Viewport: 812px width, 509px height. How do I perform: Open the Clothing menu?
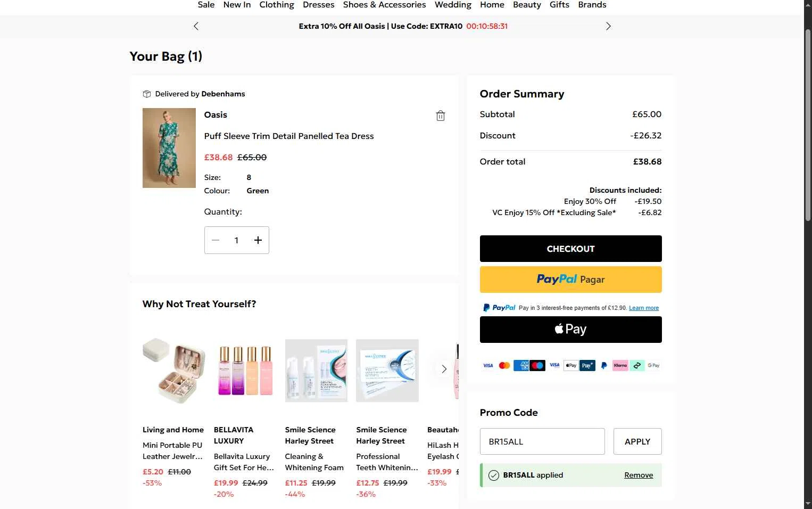click(x=277, y=5)
